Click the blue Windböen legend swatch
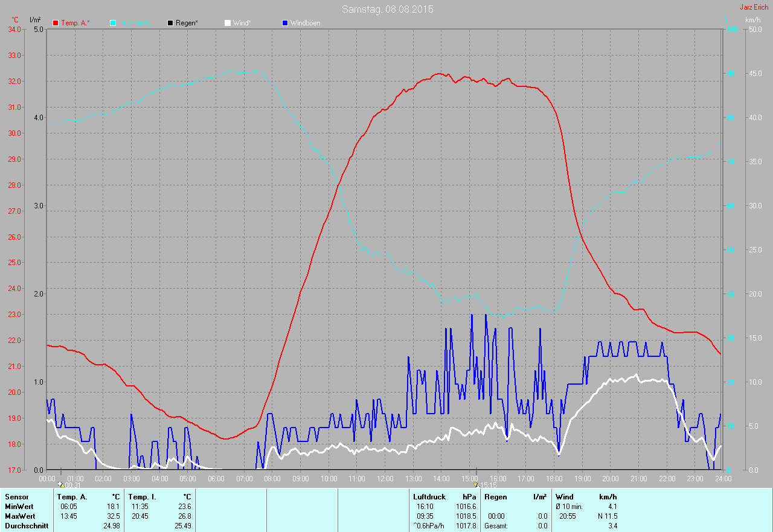 [x=285, y=23]
